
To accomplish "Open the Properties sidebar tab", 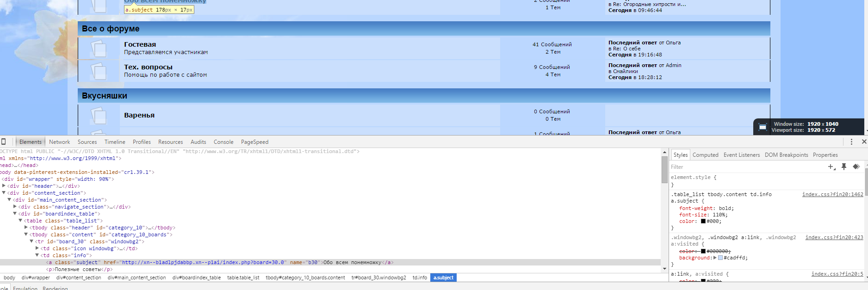I will click(825, 155).
